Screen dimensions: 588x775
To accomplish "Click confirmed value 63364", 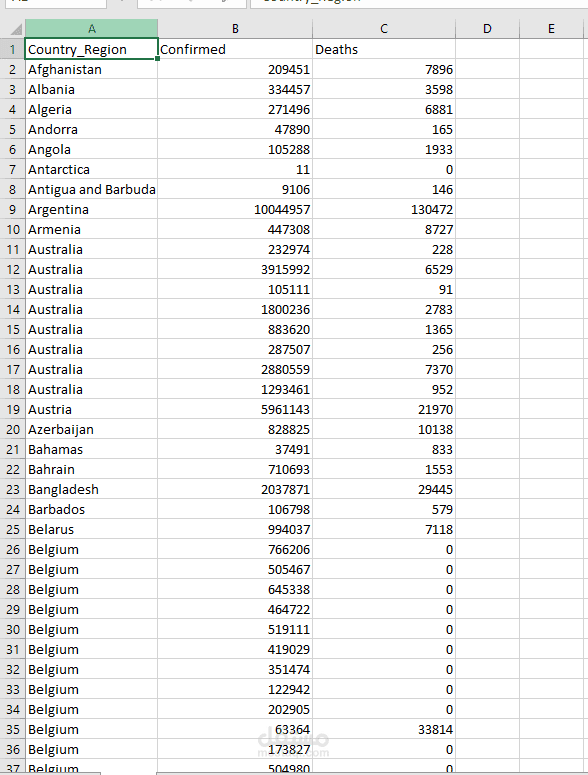I will tap(235, 730).
